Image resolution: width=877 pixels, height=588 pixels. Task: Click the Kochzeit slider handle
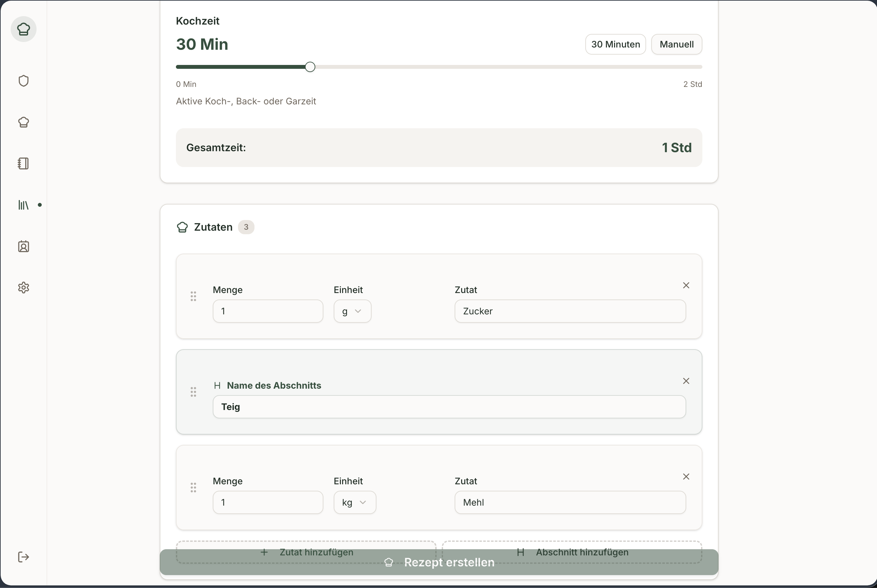(x=310, y=67)
